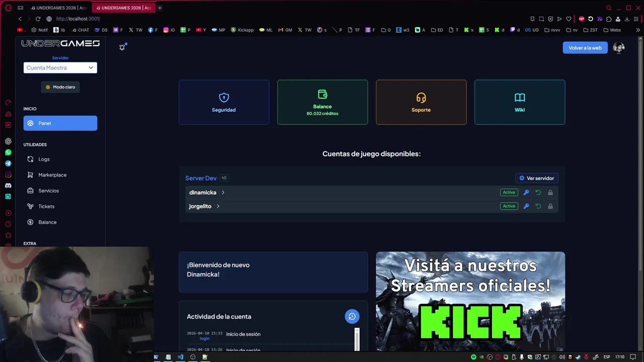Click the key icon for dinamicka
Image resolution: width=644 pixels, height=362 pixels.
(526, 193)
